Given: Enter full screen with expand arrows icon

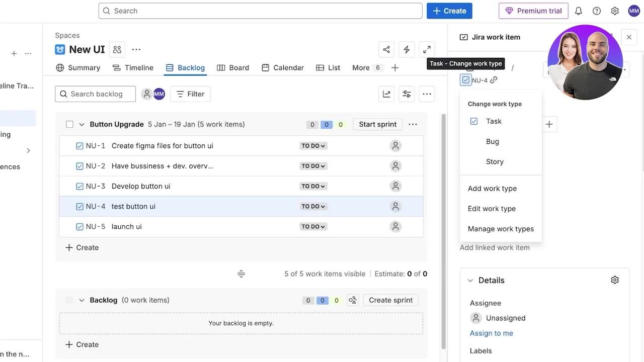Looking at the screenshot, I should click(x=427, y=49).
